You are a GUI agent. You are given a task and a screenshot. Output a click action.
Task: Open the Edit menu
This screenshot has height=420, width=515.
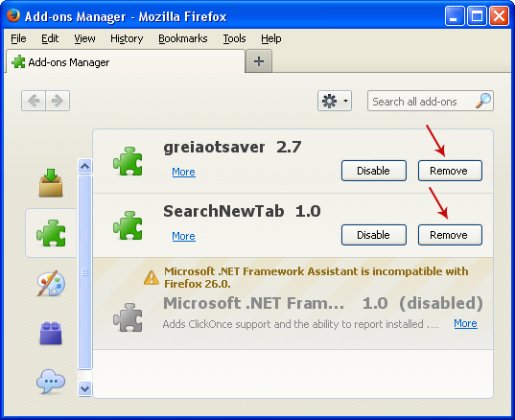[50, 38]
